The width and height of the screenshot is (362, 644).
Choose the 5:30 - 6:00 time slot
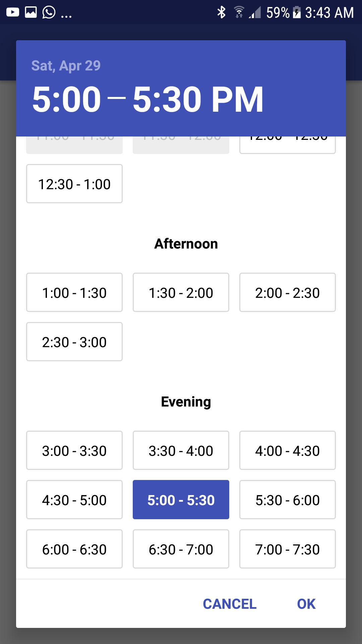288,500
